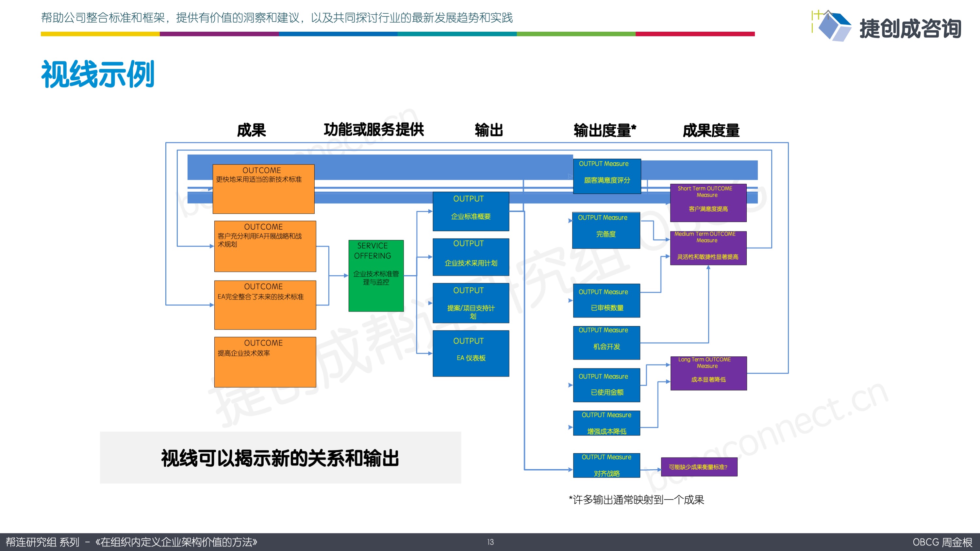Click the column heading 输出

(489, 130)
